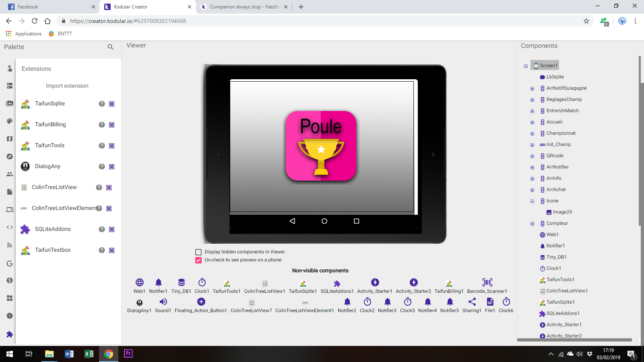The width and height of the screenshot is (644, 362).
Task: Collapse the Screen1 tree node
Action: 526,66
